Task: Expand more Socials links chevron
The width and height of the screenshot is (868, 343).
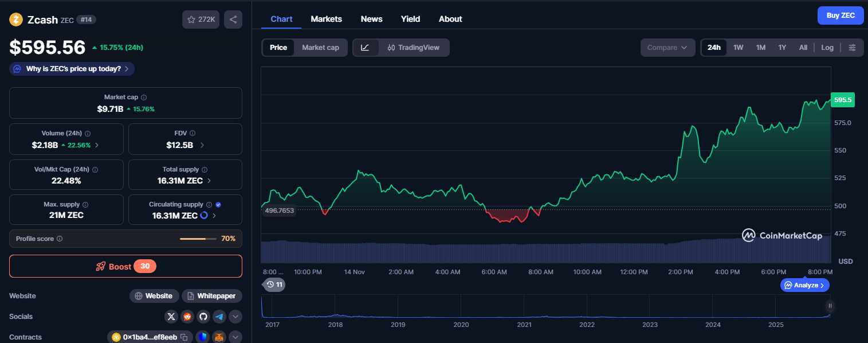Action: point(235,317)
